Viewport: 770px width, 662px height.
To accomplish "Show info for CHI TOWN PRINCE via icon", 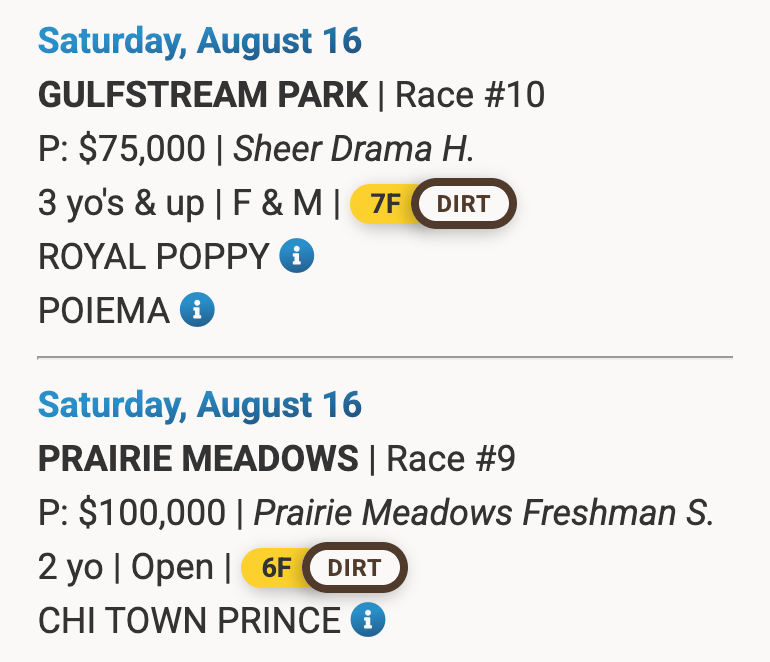I will coord(368,621).
